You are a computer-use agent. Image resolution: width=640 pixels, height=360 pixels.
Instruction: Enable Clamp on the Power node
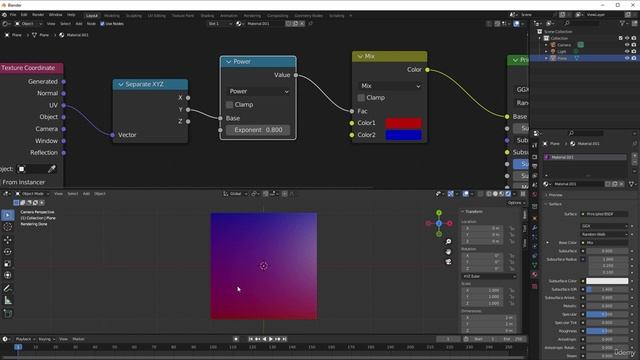[x=229, y=105]
